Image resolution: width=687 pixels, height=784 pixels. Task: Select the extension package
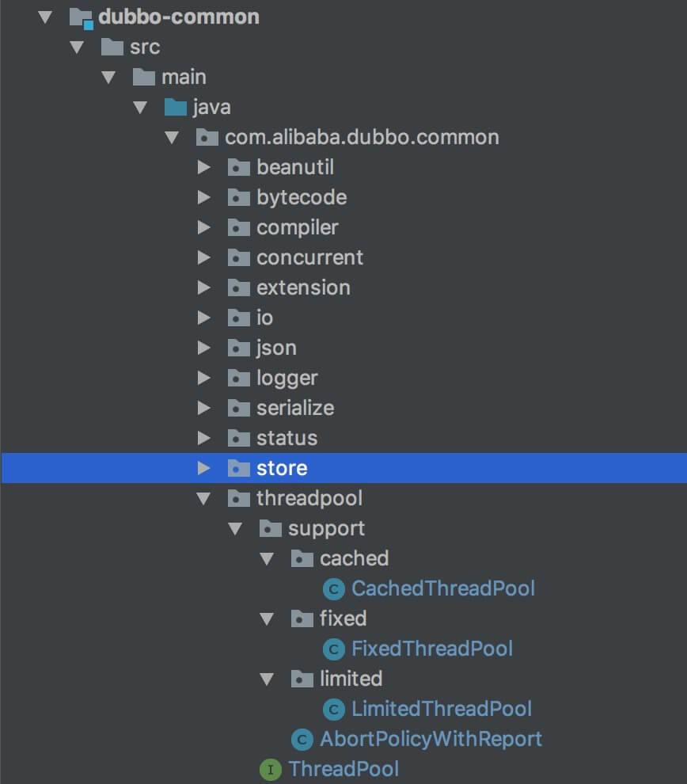(302, 287)
